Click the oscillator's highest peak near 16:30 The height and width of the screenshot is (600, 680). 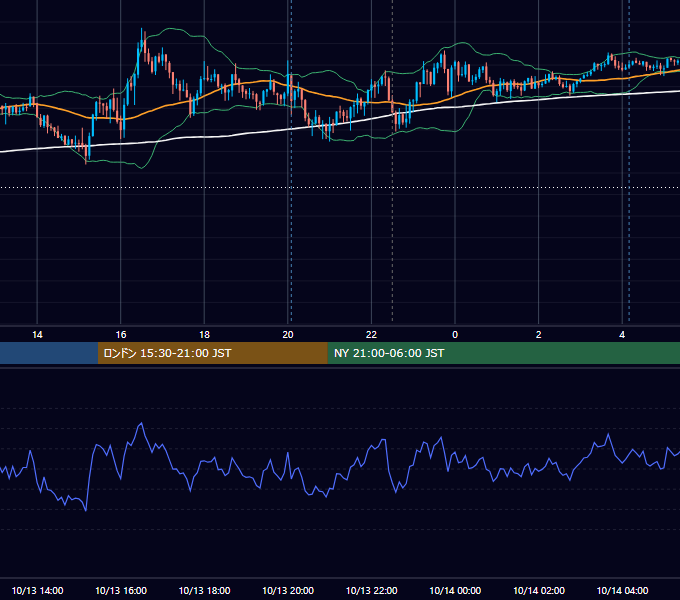(x=141, y=424)
